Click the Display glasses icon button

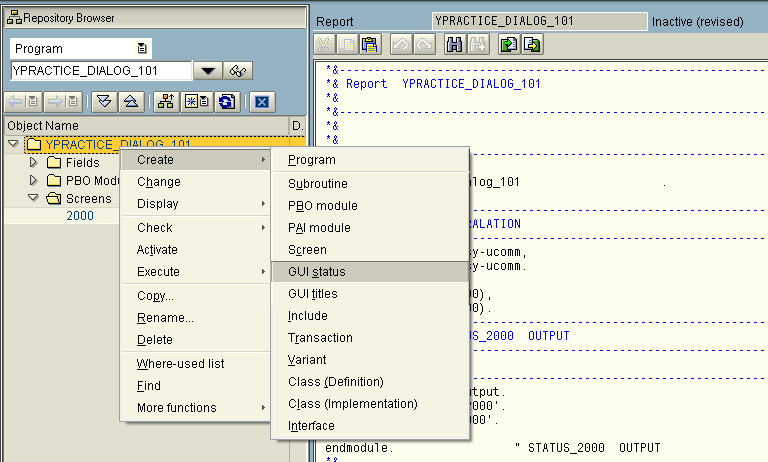pos(238,71)
